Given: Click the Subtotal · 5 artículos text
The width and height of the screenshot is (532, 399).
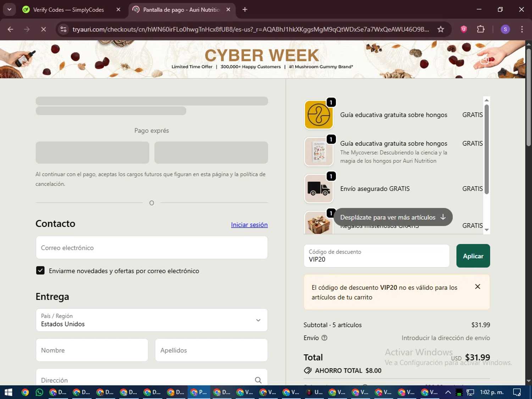Looking at the screenshot, I should pos(333,325).
